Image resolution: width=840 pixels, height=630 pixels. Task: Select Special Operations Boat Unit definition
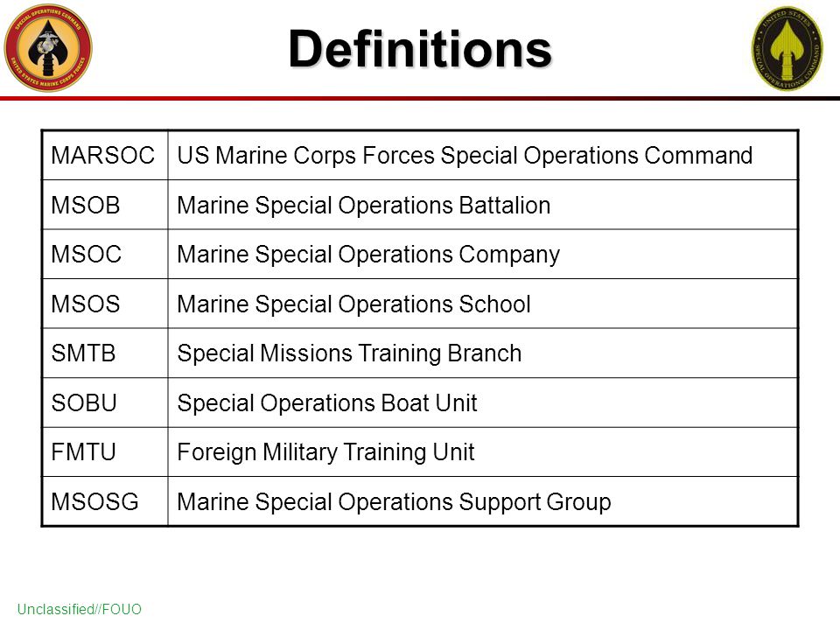pyautogui.click(x=326, y=403)
